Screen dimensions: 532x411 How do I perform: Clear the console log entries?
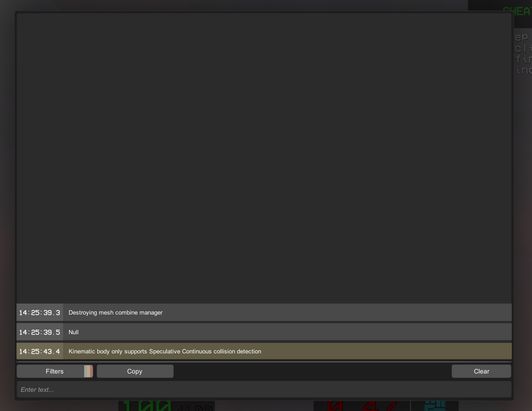pyautogui.click(x=481, y=371)
